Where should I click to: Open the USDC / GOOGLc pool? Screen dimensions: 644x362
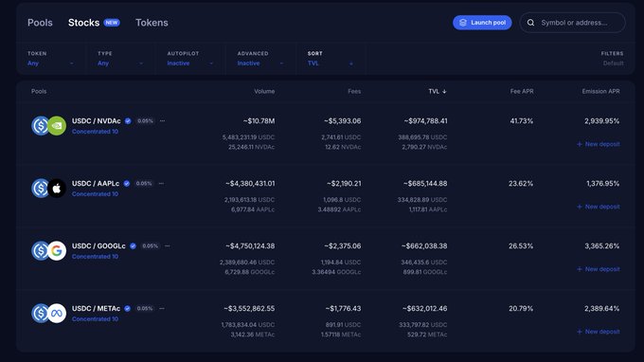click(x=98, y=245)
